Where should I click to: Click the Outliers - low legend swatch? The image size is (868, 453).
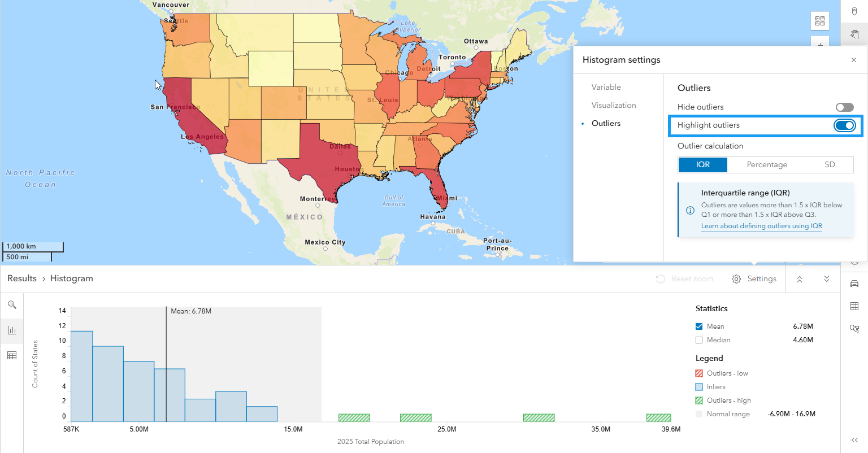coord(699,373)
